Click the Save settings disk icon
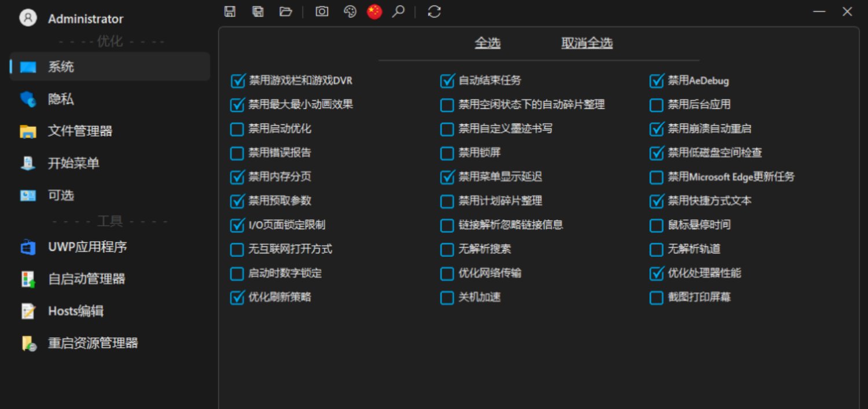 pos(230,11)
